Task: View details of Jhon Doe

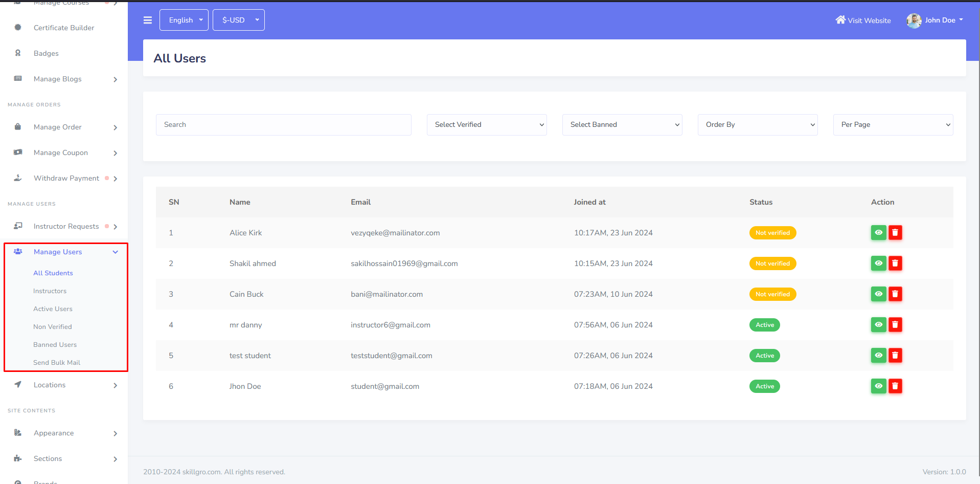Action: 878,386
